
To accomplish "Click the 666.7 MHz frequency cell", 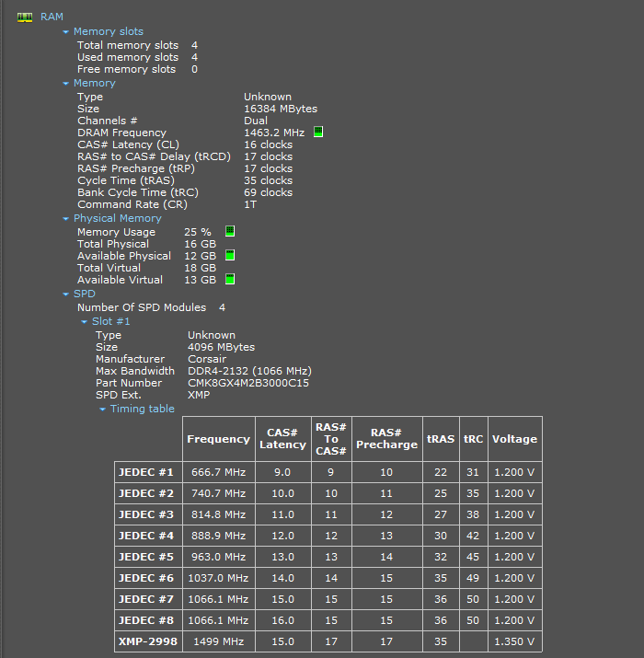I will point(219,472).
